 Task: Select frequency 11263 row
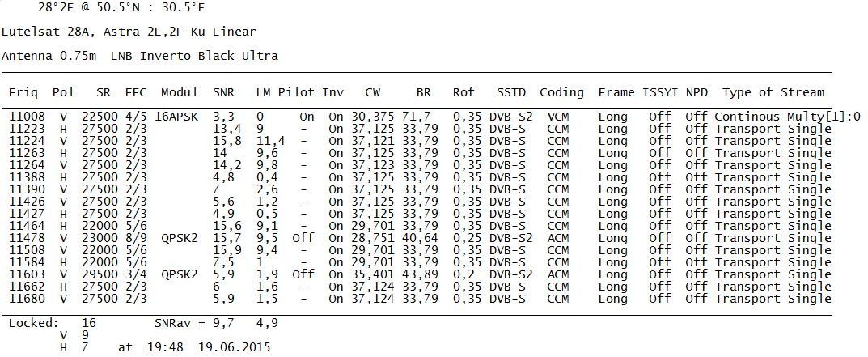point(420,153)
